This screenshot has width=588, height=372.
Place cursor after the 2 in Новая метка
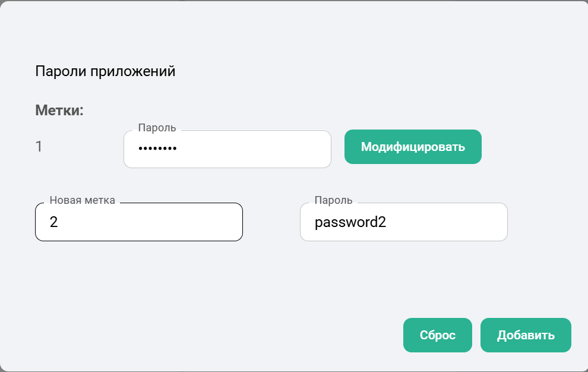click(x=58, y=222)
